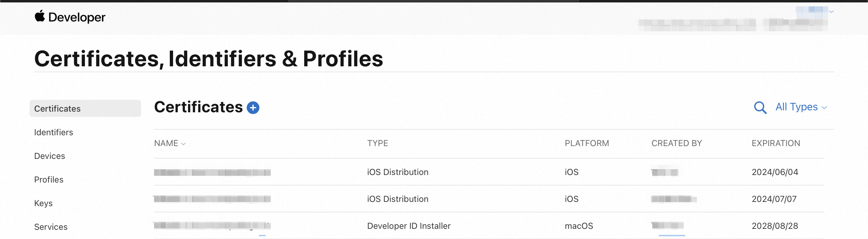
Task: Open the iOS Distribution certificate expiring 2024/06/04
Action: point(212,172)
